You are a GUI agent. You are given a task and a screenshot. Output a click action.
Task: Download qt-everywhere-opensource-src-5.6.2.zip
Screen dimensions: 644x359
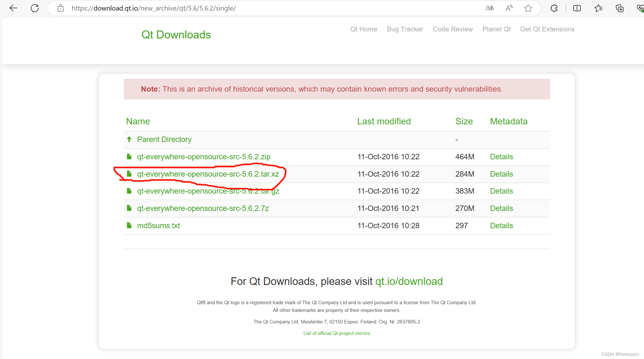click(204, 157)
